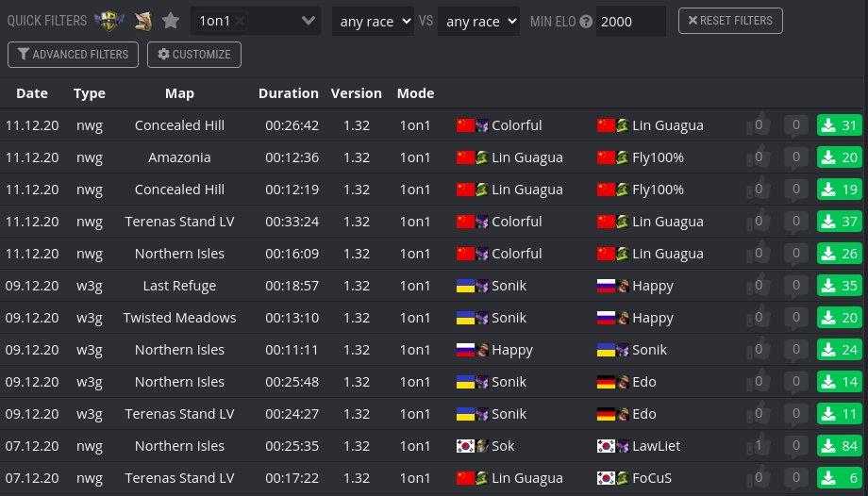
Task: Open player Fly100% in the Amazonia row
Action: coord(658,157)
